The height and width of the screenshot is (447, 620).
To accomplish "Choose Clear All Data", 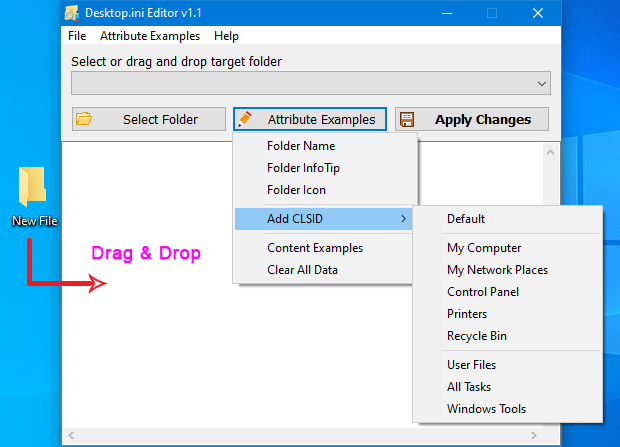I will (x=302, y=270).
